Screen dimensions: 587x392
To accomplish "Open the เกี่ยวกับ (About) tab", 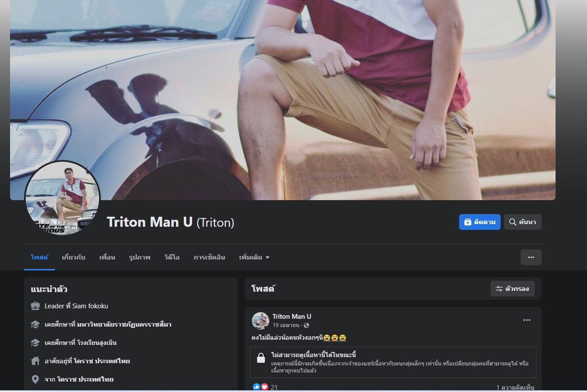I will tap(73, 257).
